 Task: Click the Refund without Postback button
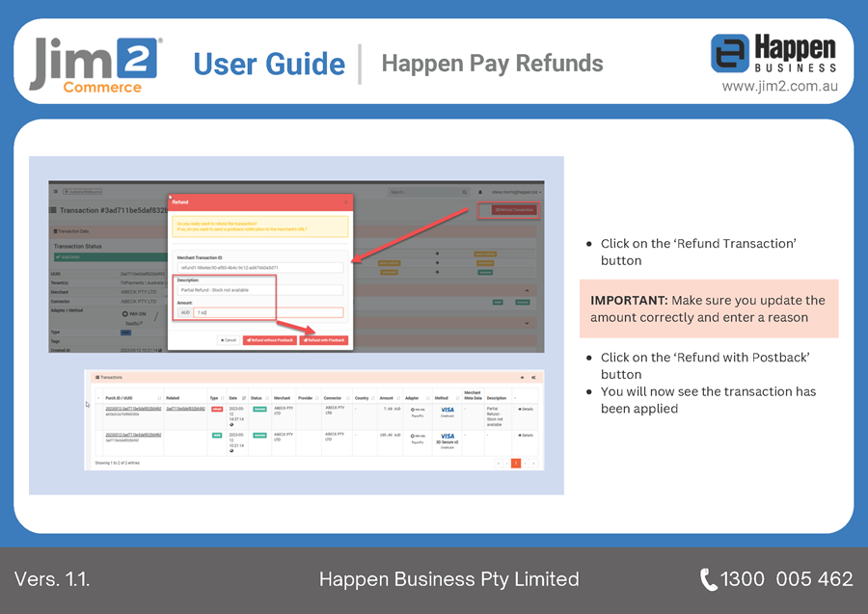point(270,340)
